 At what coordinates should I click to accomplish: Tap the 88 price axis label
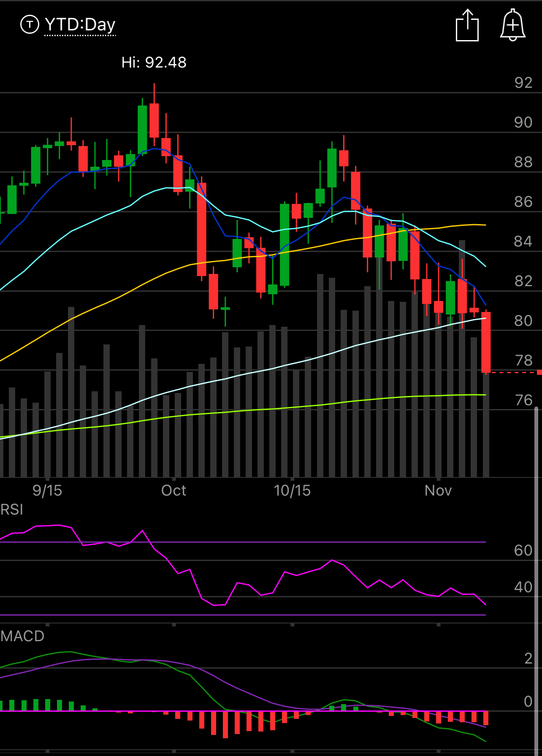523,162
